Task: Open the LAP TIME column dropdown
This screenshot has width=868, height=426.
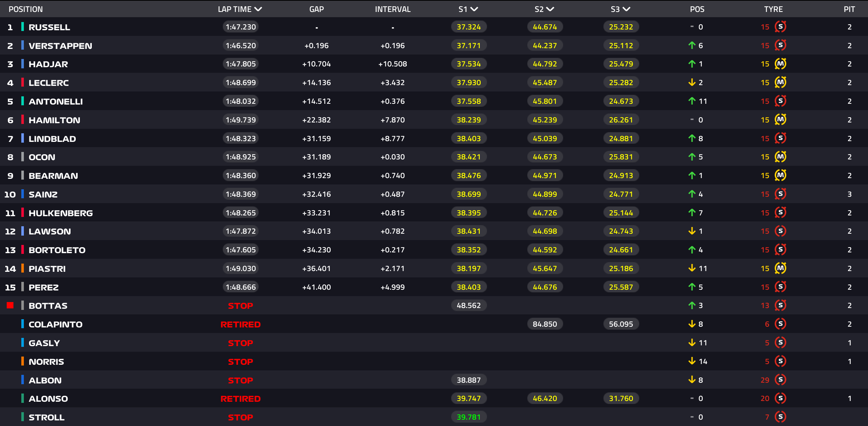Action: [258, 9]
